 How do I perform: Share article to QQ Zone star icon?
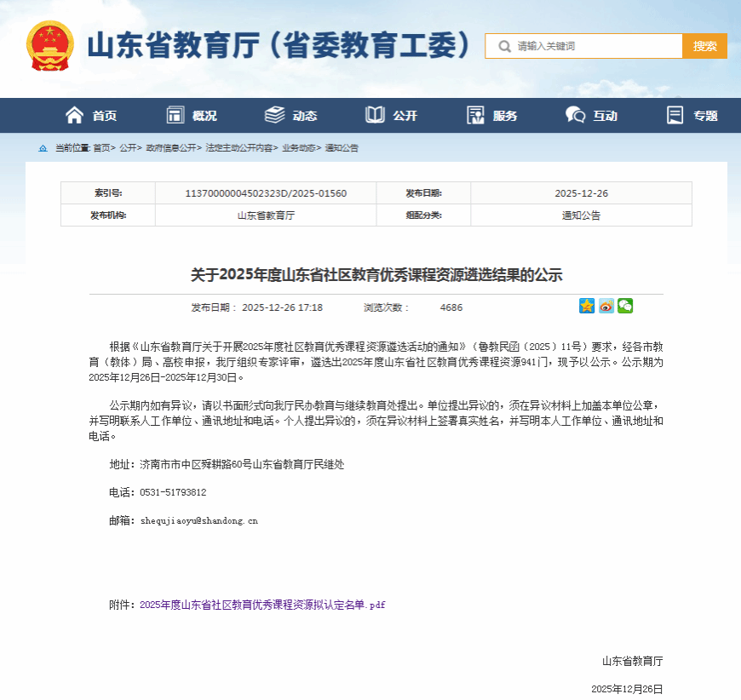(x=587, y=306)
